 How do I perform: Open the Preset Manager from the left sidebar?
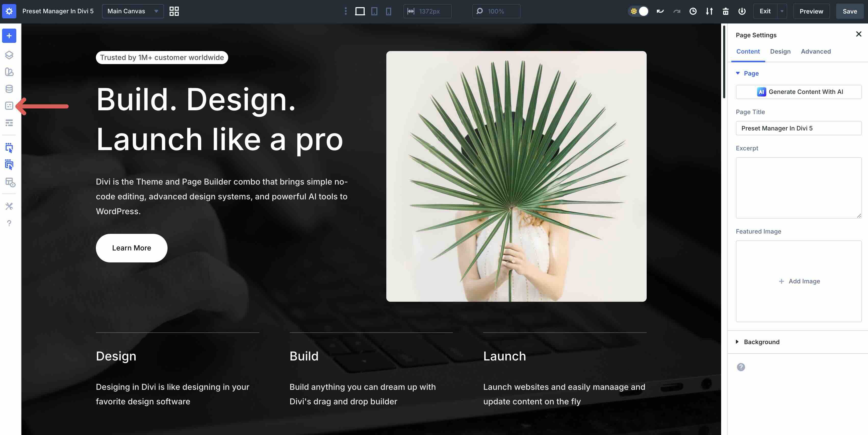point(9,105)
